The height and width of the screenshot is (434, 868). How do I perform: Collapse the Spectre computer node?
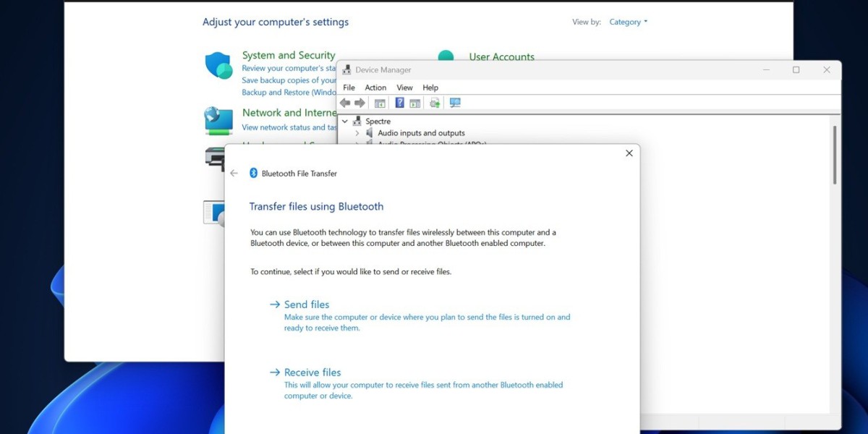tap(345, 122)
